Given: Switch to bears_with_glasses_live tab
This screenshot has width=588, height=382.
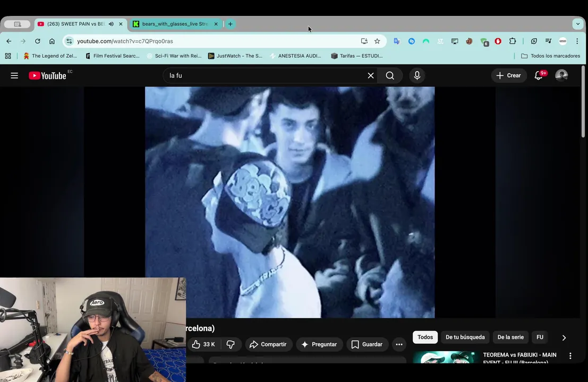Looking at the screenshot, I should [x=174, y=24].
